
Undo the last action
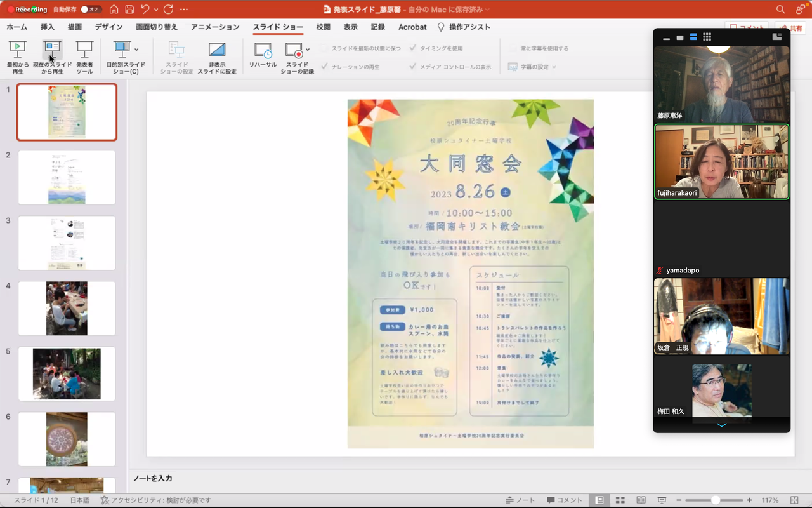pyautogui.click(x=146, y=10)
